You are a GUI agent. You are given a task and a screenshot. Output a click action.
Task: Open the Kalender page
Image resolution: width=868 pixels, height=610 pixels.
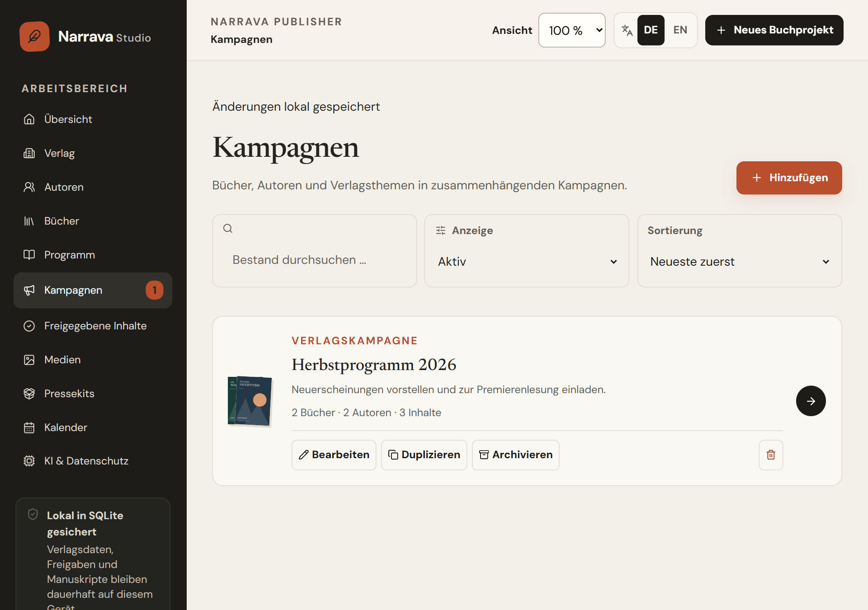(93, 427)
